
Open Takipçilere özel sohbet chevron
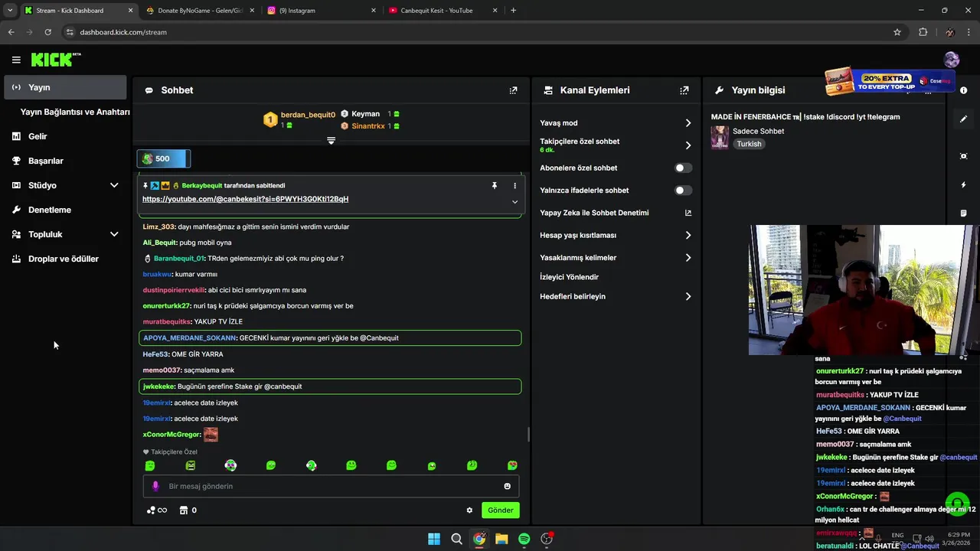(688, 145)
